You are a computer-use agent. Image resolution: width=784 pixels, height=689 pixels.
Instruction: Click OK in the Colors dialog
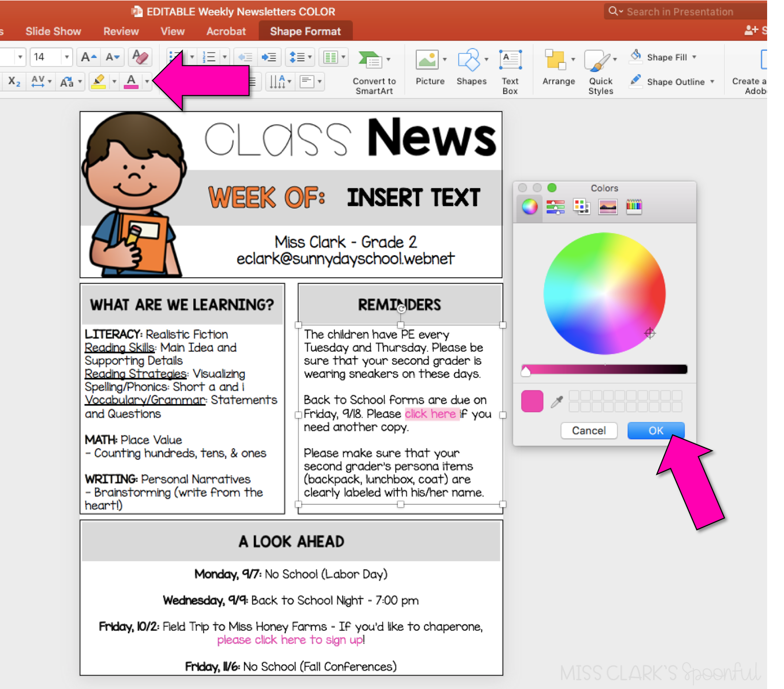pyautogui.click(x=656, y=430)
